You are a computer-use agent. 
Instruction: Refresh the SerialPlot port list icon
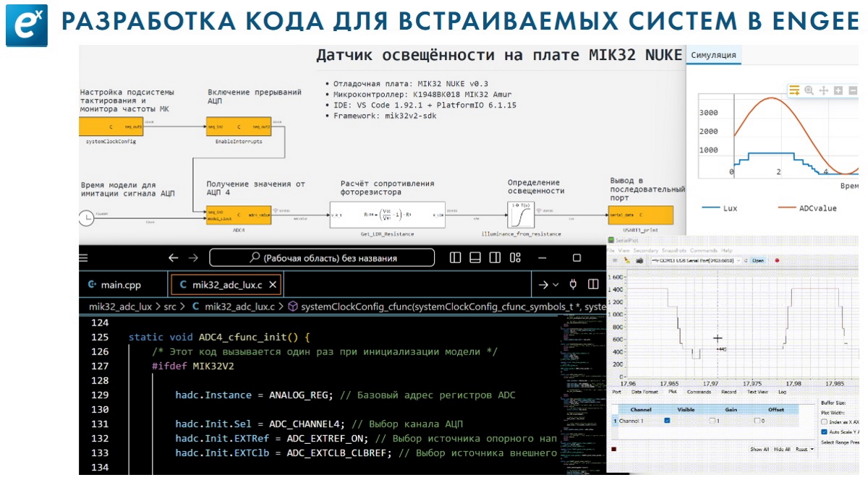pos(746,261)
